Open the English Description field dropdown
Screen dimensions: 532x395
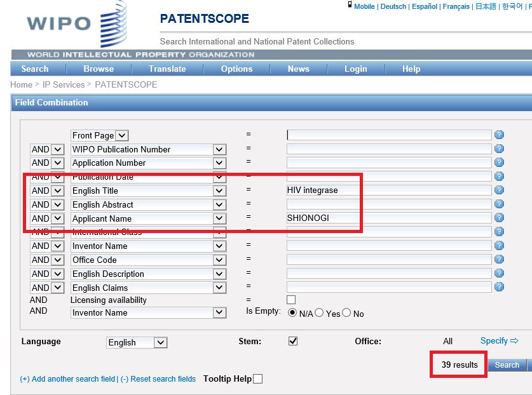pos(219,274)
